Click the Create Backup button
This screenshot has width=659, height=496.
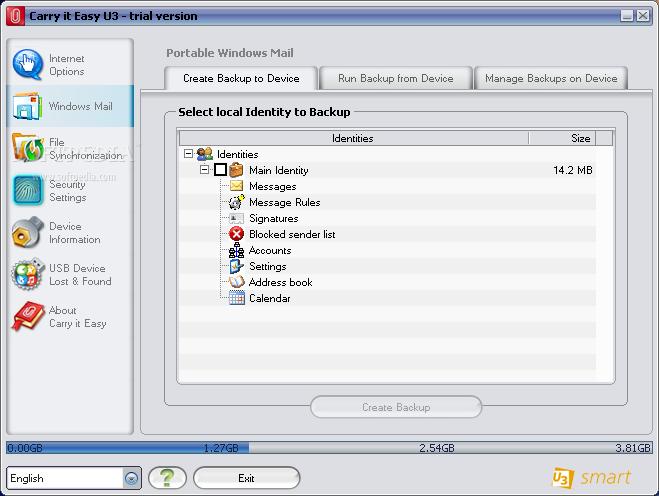click(x=396, y=407)
